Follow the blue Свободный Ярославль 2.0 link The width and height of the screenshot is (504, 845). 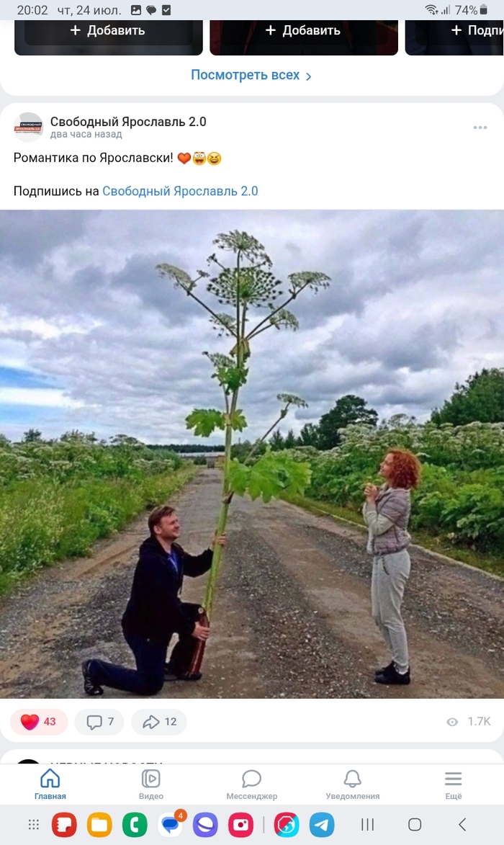(180, 191)
